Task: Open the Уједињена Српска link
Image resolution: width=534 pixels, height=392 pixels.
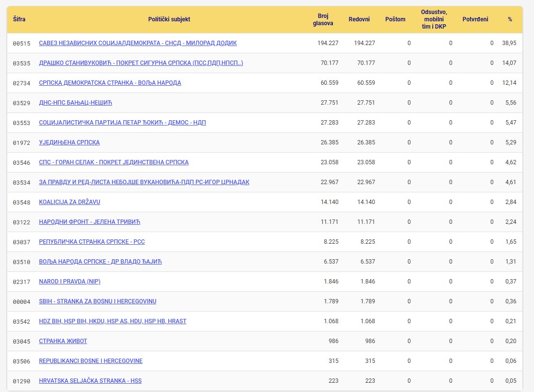Action: point(69,142)
